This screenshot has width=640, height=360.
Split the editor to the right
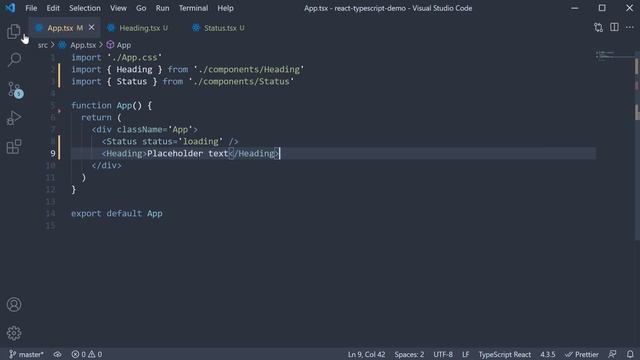click(x=614, y=27)
